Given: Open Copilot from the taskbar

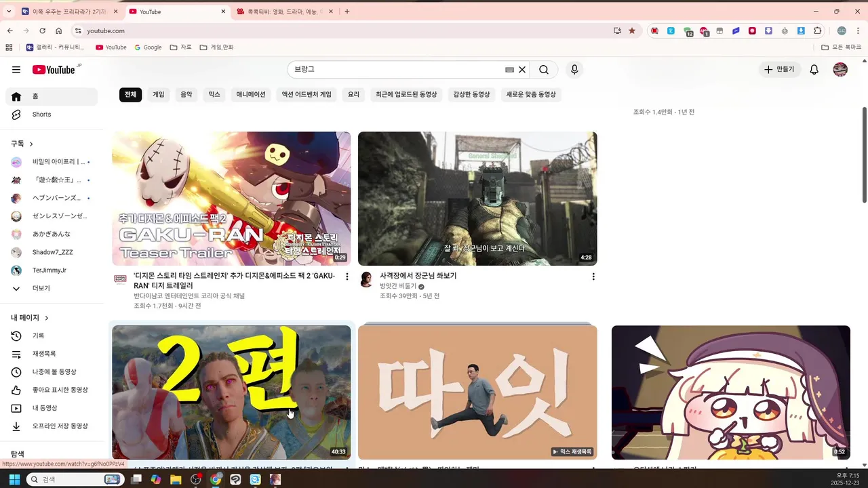Looking at the screenshot, I should click(156, 479).
